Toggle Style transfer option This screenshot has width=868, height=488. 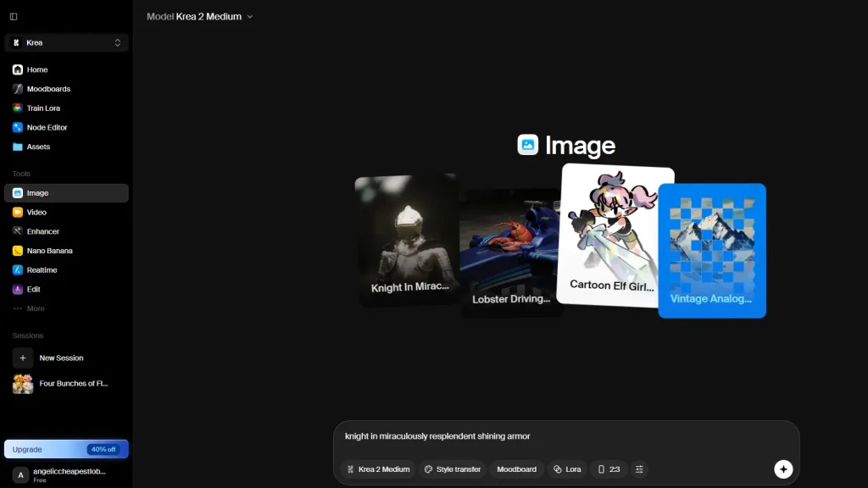coord(453,469)
